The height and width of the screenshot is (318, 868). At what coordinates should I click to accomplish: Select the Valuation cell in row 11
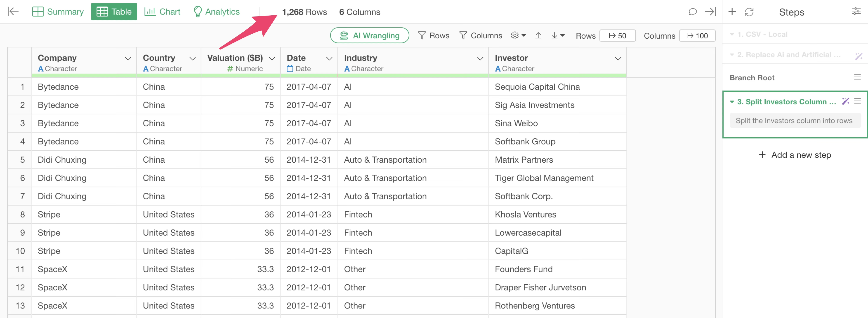[241, 269]
